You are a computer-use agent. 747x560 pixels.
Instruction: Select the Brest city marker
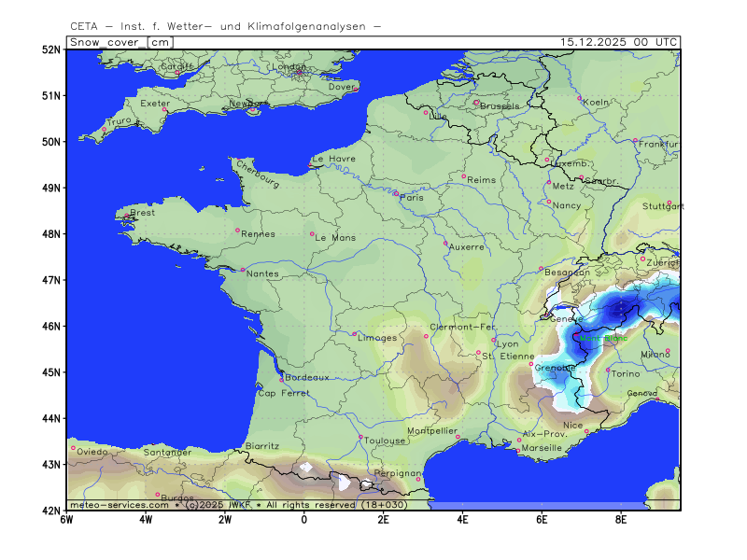point(126,217)
